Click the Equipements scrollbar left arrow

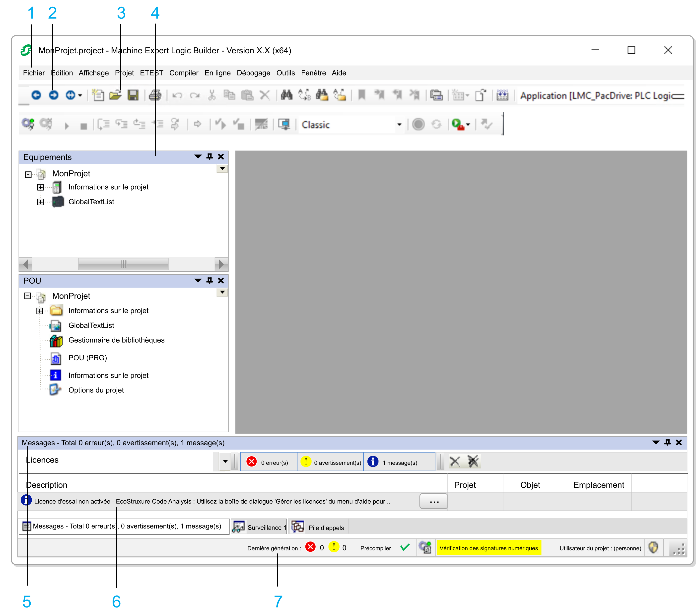[26, 264]
